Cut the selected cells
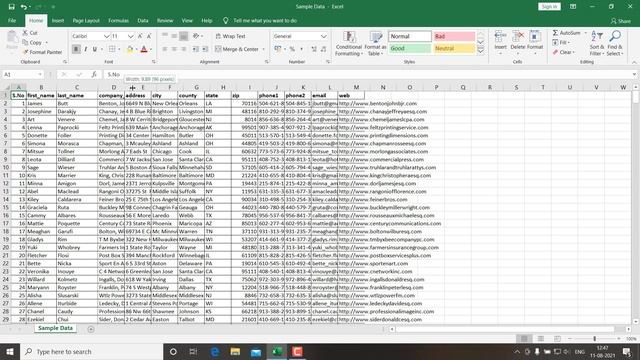Screen dimensions: 640x360 click(30, 33)
